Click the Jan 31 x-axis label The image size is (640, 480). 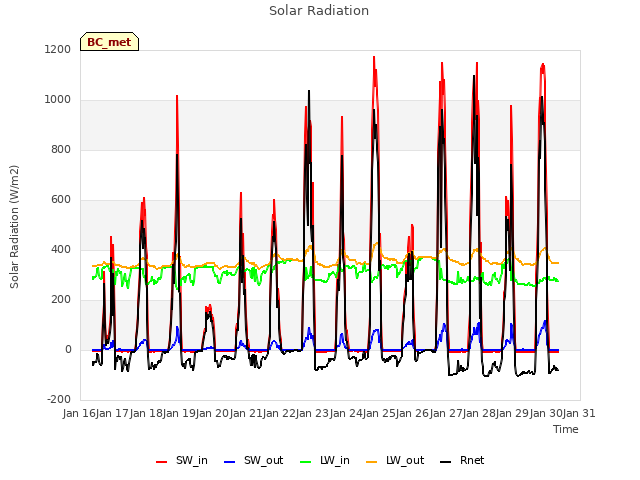(580, 413)
